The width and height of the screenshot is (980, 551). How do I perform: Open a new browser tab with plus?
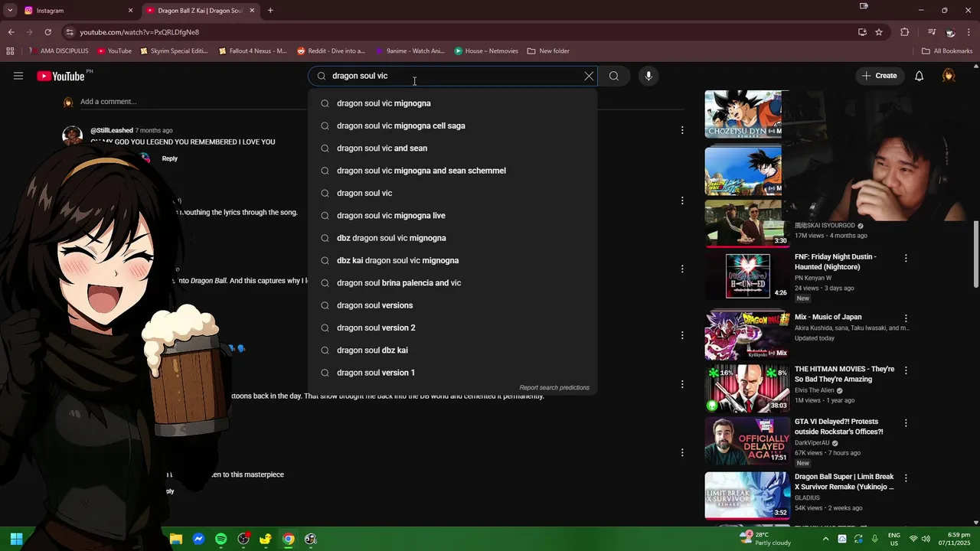[x=270, y=11]
